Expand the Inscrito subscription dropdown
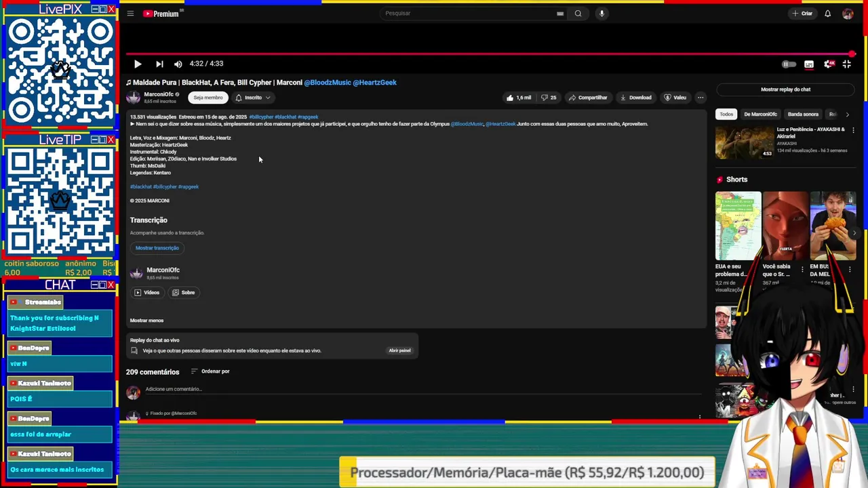868x488 pixels. pos(253,98)
